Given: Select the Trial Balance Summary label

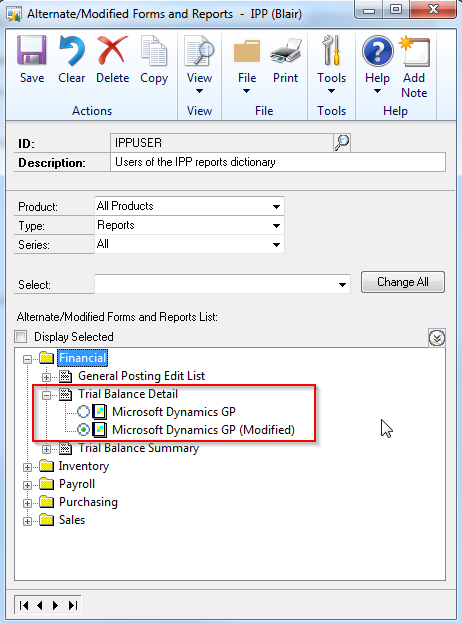Looking at the screenshot, I should point(138,448).
